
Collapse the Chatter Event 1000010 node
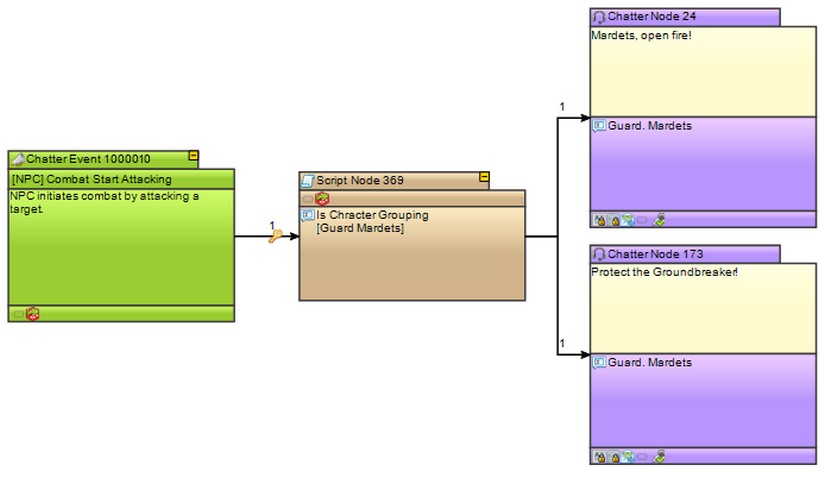(193, 157)
